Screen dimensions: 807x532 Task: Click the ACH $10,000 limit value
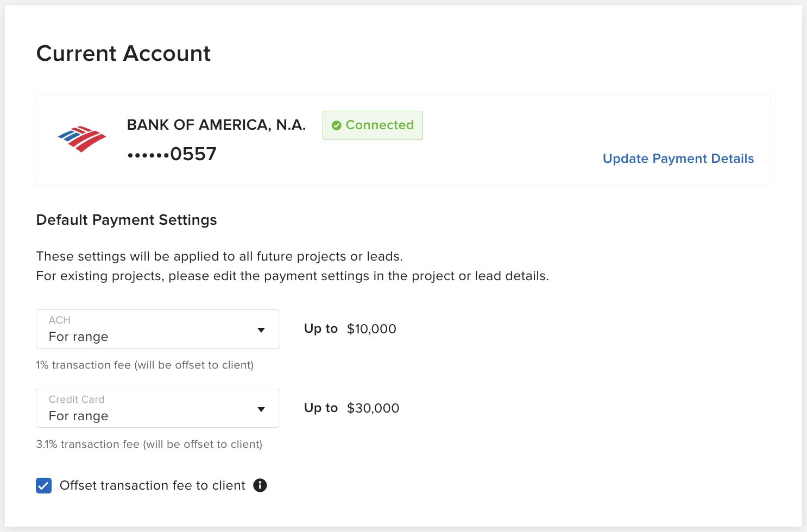(371, 328)
